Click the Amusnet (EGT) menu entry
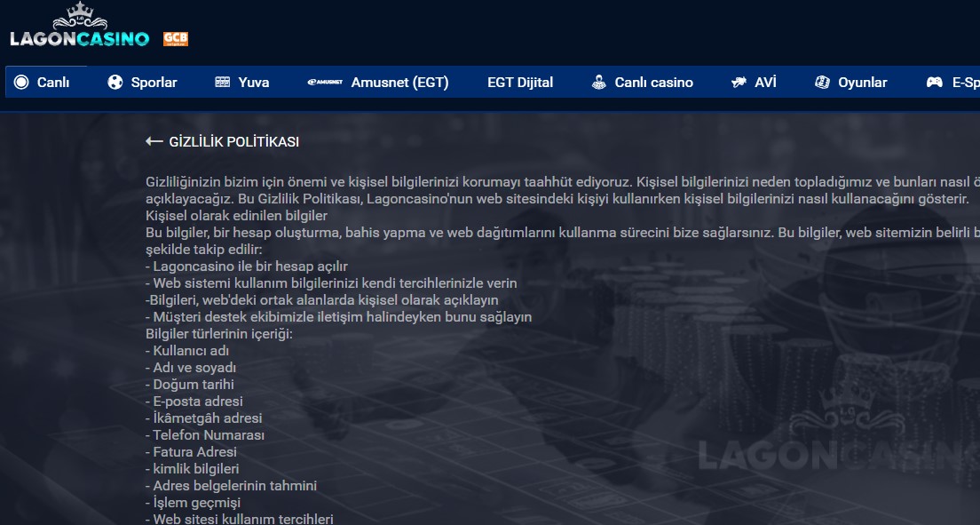The width and height of the screenshot is (980, 525). 399,82
